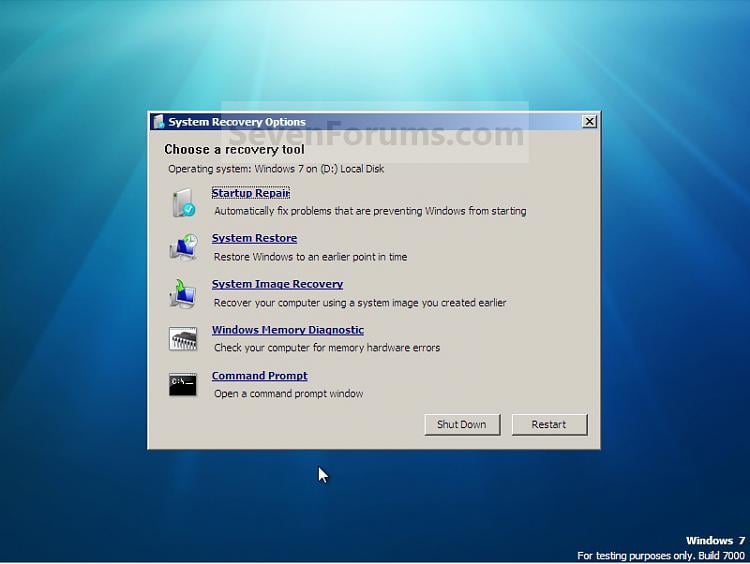
Task: Open the Command Prompt link
Action: [260, 376]
